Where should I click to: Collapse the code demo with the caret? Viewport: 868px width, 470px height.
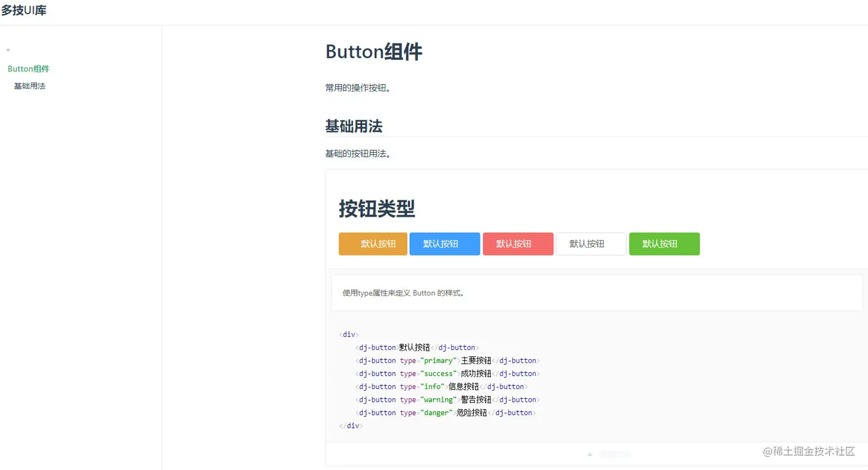coord(590,454)
